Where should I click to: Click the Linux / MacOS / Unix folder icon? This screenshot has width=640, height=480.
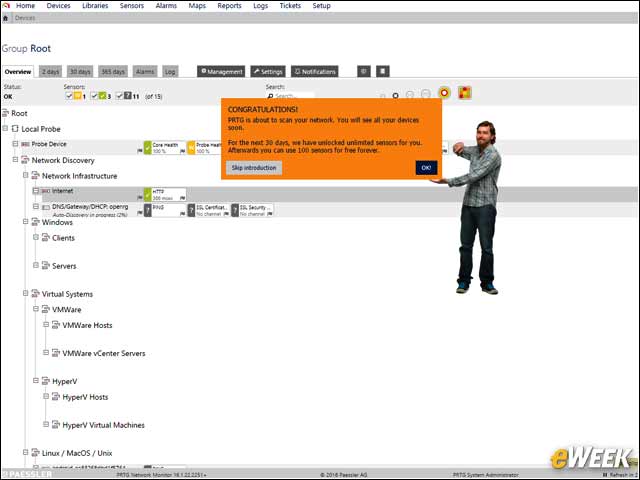(x=36, y=453)
